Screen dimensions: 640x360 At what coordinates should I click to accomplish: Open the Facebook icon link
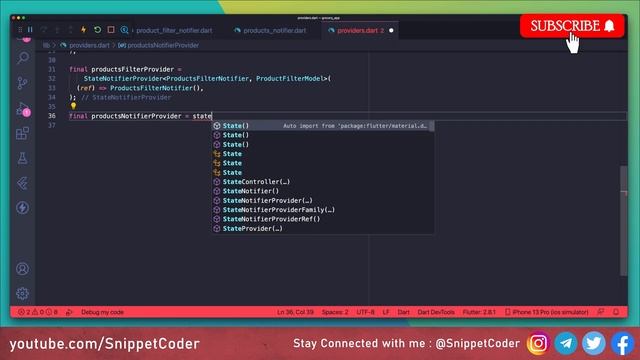622,343
